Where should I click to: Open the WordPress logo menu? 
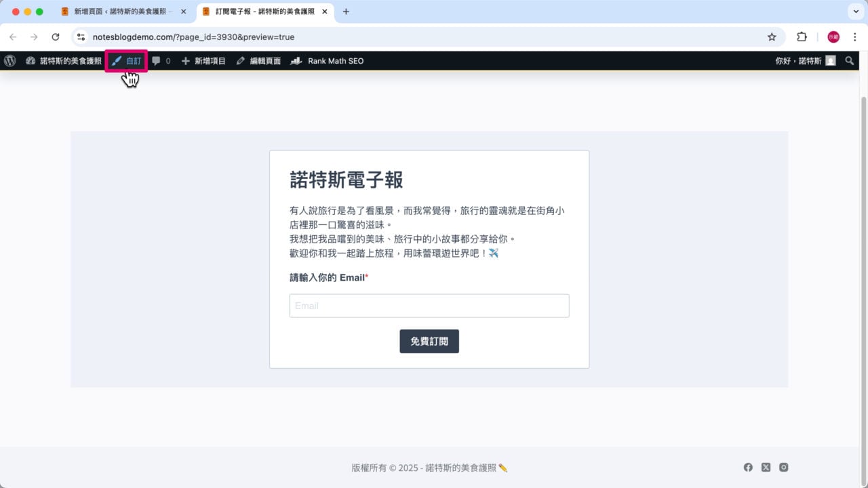tap(9, 60)
